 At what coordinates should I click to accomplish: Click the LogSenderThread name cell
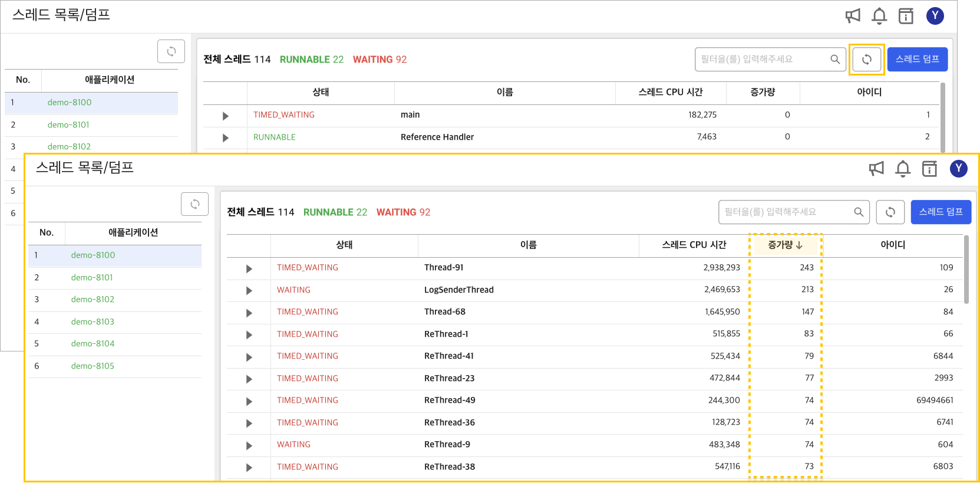tap(459, 290)
